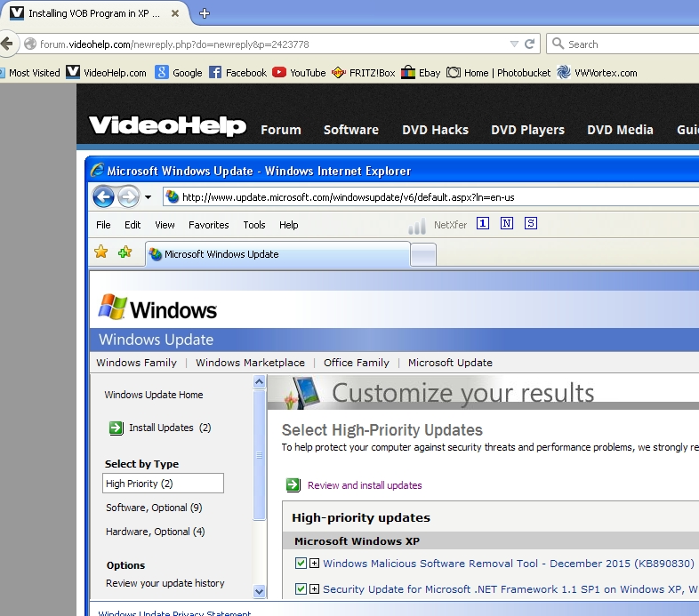The image size is (699, 616).
Task: Open the YouTube bookmark
Action: pyautogui.click(x=299, y=73)
